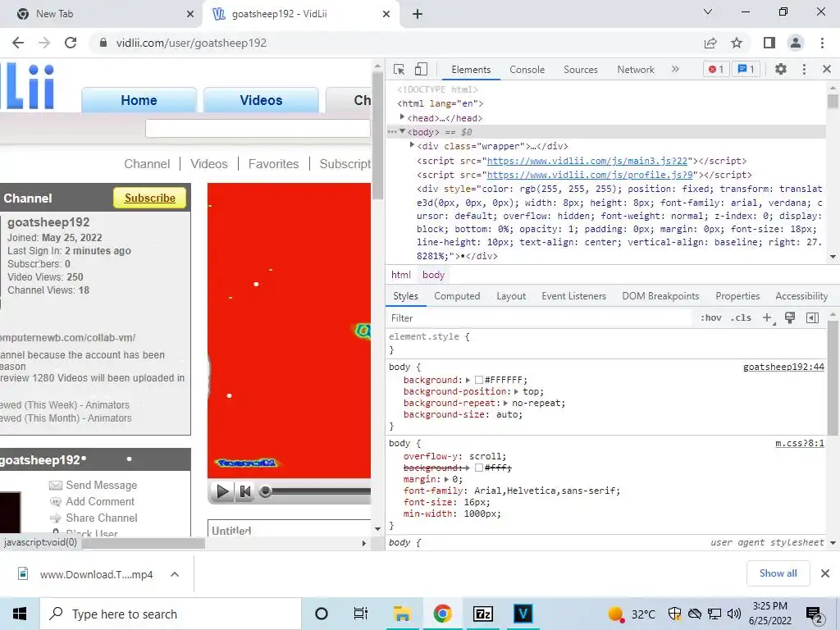
Task: Open the Chrome profile avatar
Action: point(796,43)
